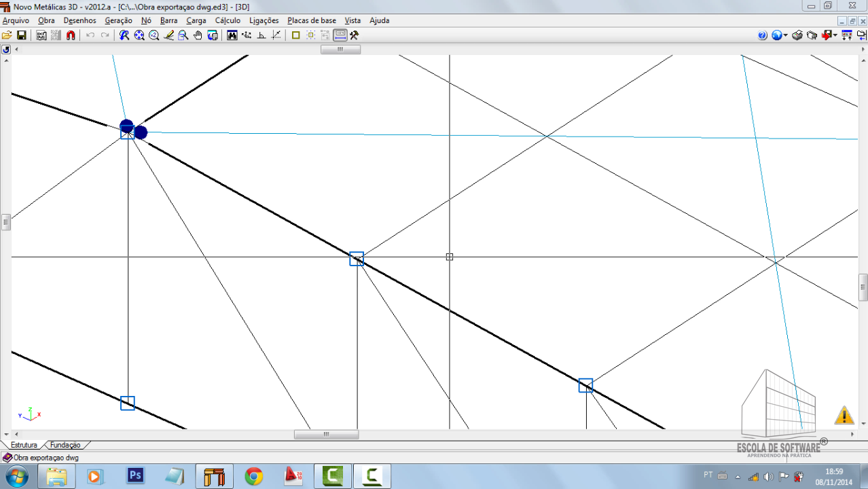Expand the globe icon dropdown arrow
Viewport: 868px width, 489px height.
coord(785,35)
